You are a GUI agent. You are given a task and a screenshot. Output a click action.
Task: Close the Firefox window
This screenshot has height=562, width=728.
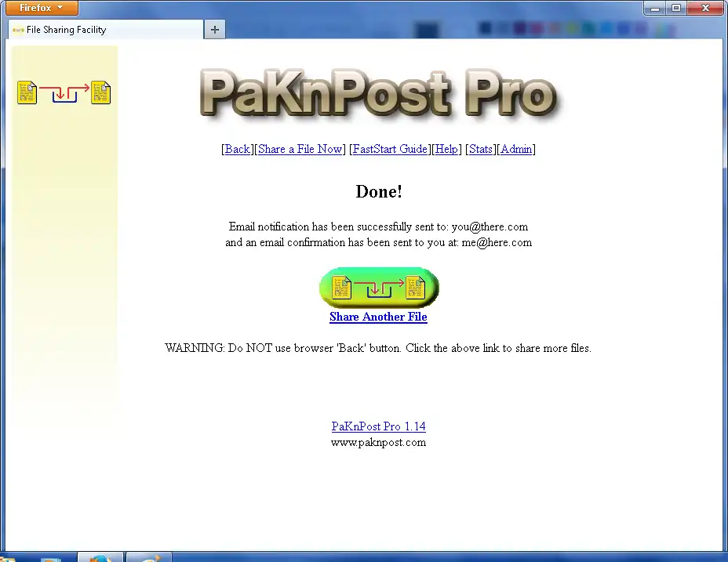705,8
